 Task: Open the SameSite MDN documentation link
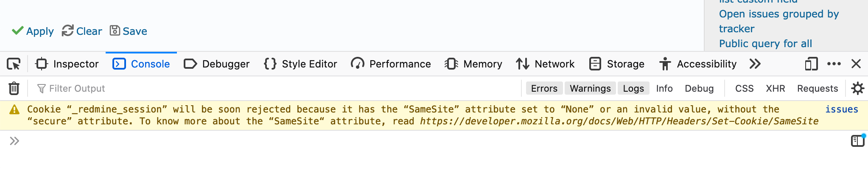pos(619,121)
